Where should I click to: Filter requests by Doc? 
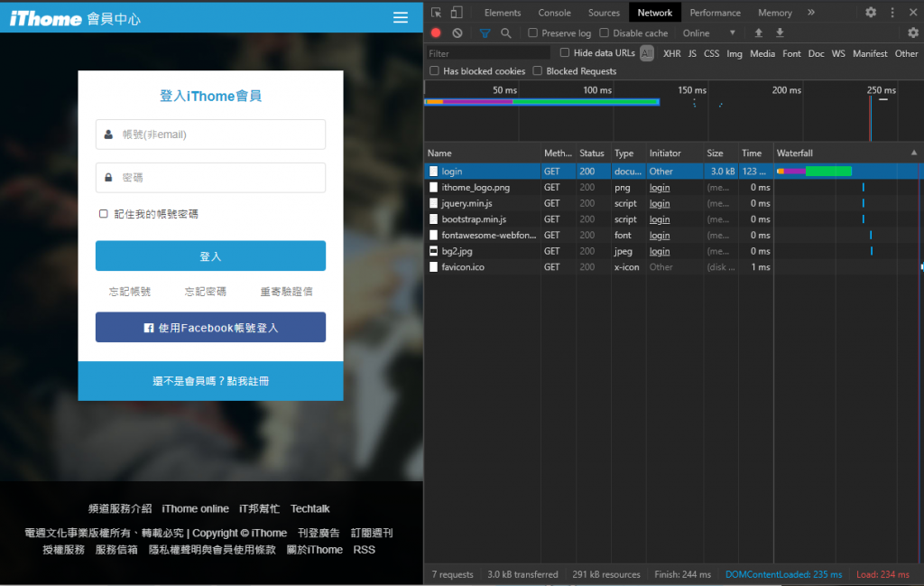pyautogui.click(x=816, y=53)
